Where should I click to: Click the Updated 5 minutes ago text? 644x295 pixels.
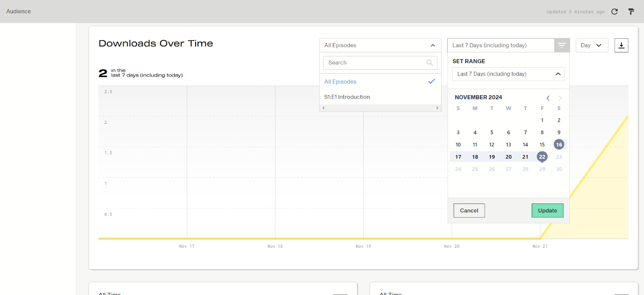[576, 12]
